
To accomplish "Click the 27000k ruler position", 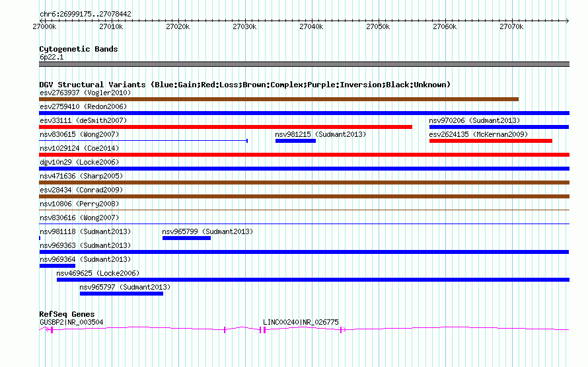I will [x=44, y=26].
